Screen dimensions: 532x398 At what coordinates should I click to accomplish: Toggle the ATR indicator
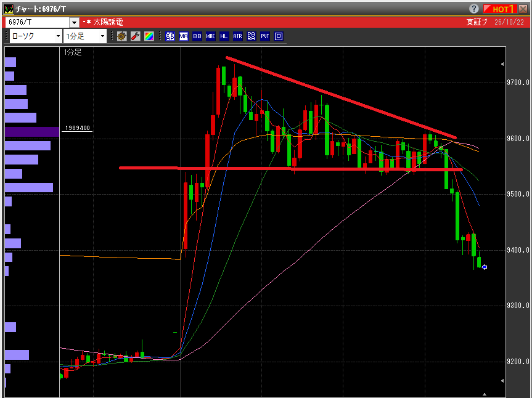pyautogui.click(x=238, y=36)
